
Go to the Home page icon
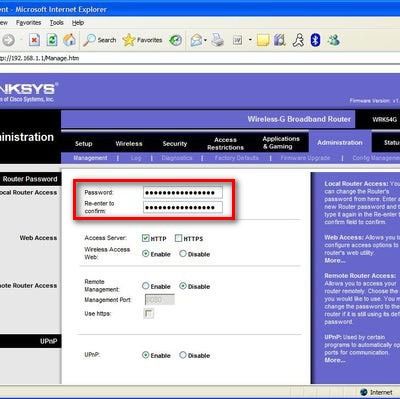point(69,40)
